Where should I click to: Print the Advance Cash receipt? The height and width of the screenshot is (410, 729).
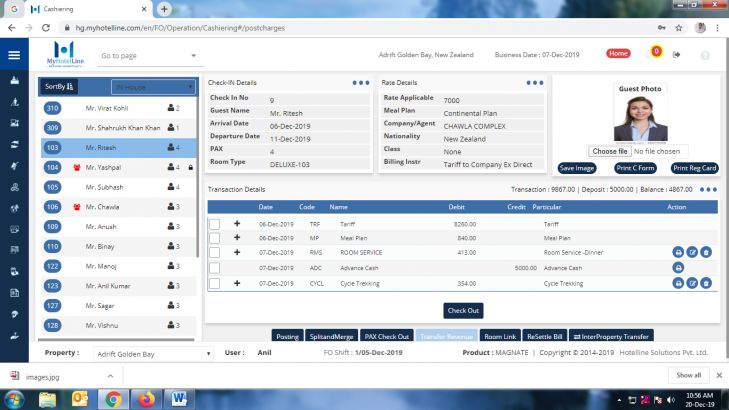pos(678,268)
